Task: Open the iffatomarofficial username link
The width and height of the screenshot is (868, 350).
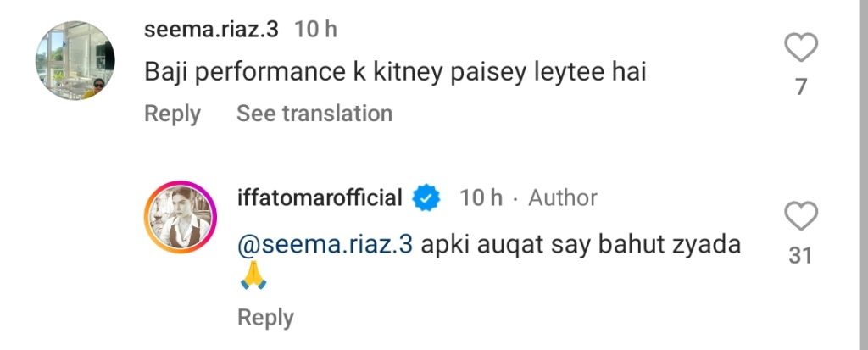Action: coord(321,198)
